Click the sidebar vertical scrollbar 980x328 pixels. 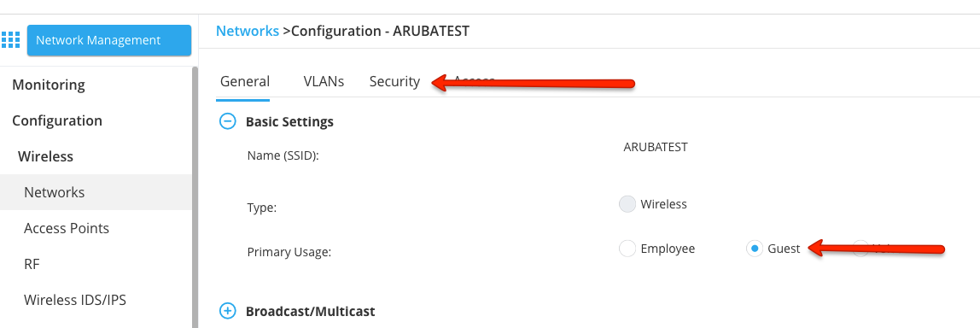tap(195, 197)
